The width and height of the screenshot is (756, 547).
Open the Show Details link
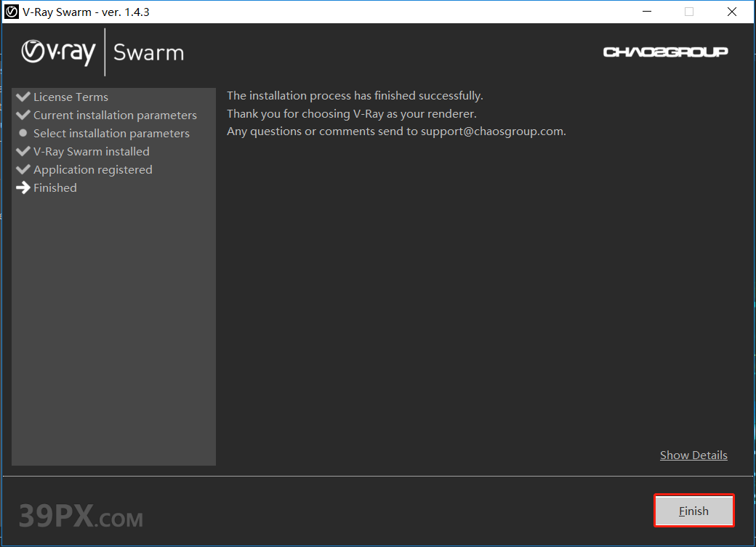point(693,455)
